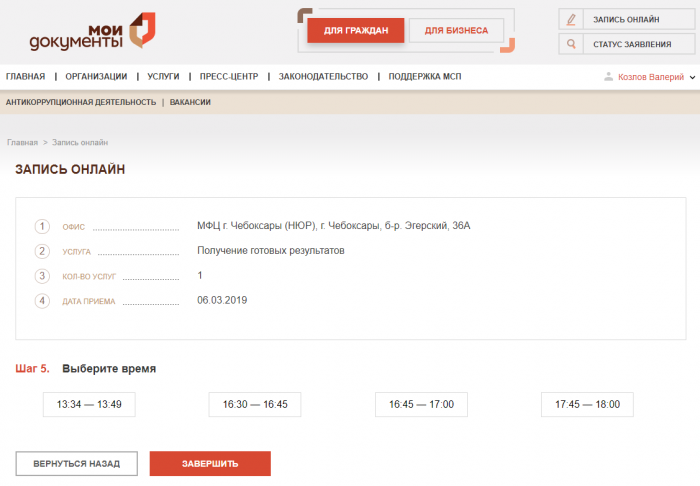Select the 13:34 — 13:49 time slot
Image resolution: width=700 pixels, height=486 pixels.
click(x=89, y=404)
